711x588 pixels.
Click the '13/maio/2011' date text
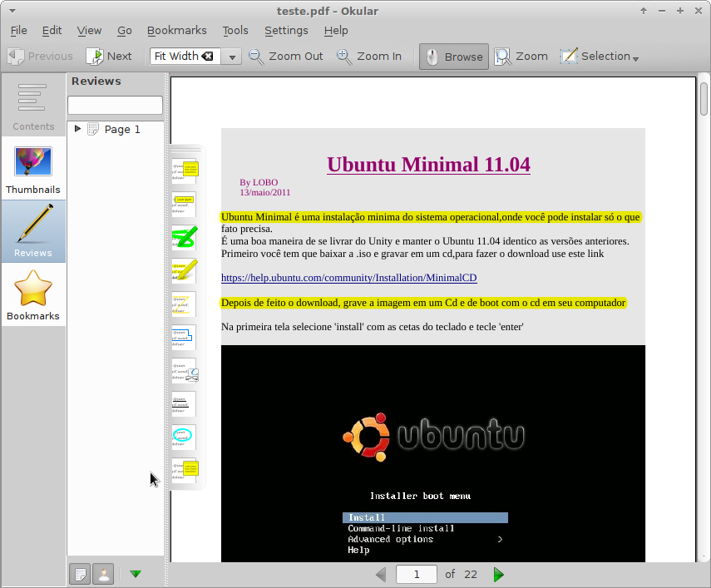[x=264, y=192]
